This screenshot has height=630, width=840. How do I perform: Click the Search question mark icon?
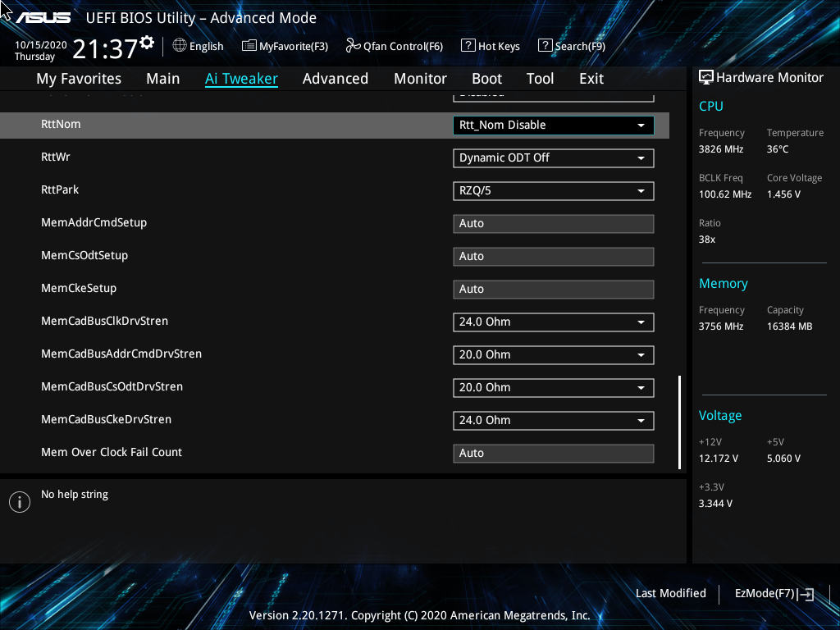[x=545, y=46]
